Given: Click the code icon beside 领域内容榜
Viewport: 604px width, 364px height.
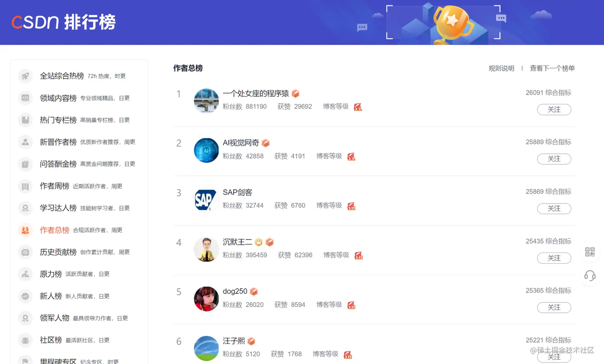Looking at the screenshot, I should pyautogui.click(x=25, y=98).
